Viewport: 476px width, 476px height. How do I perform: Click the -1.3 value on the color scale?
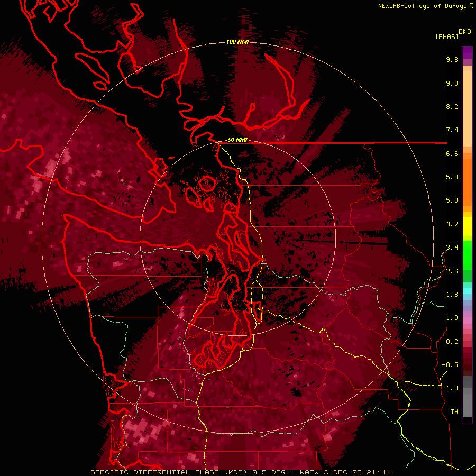coord(450,388)
